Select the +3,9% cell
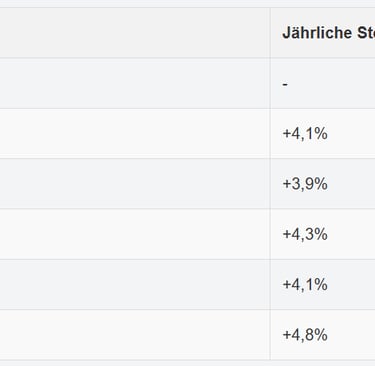This screenshot has height=366, width=375. (x=323, y=184)
